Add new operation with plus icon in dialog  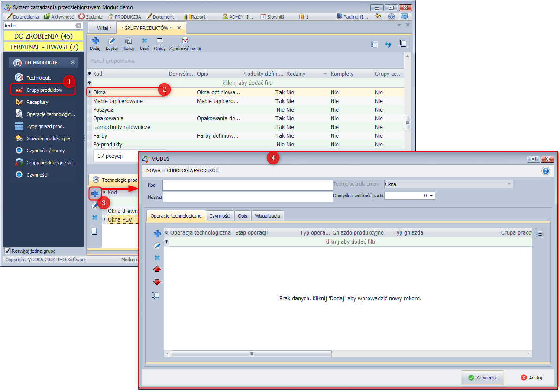tap(157, 234)
